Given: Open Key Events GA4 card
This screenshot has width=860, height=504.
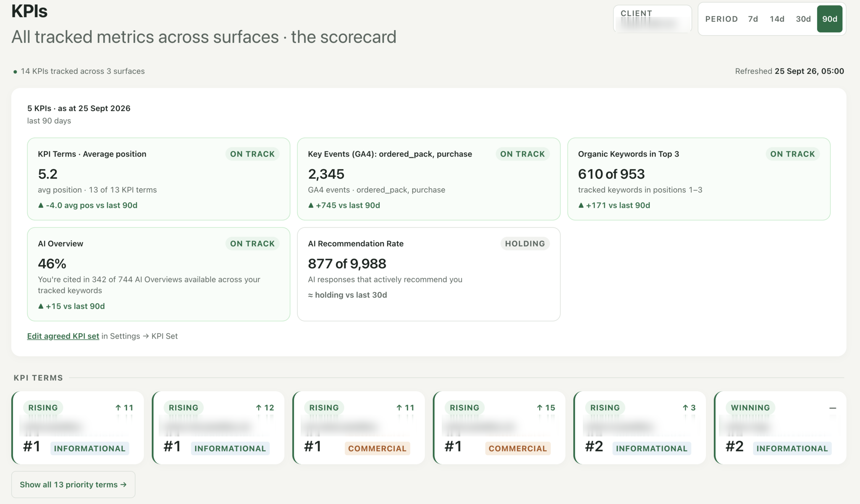Looking at the screenshot, I should pyautogui.click(x=429, y=179).
